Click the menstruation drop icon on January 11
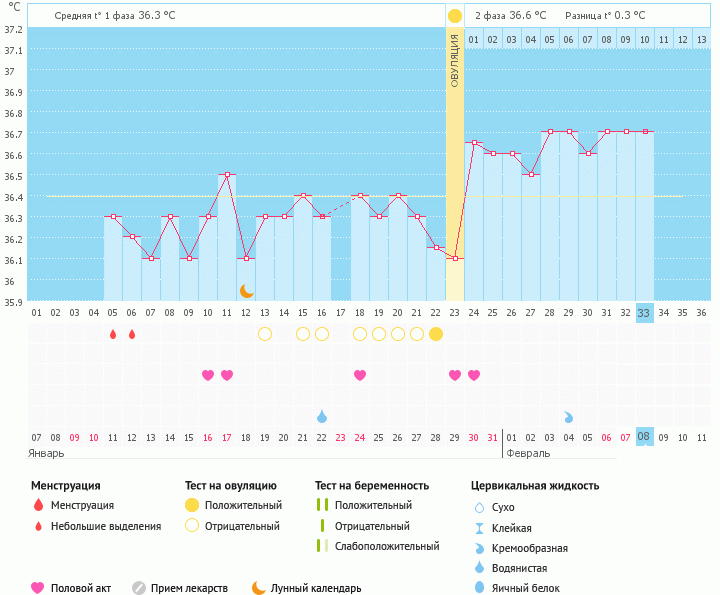Viewport: 720px width, 595px height. (x=113, y=334)
